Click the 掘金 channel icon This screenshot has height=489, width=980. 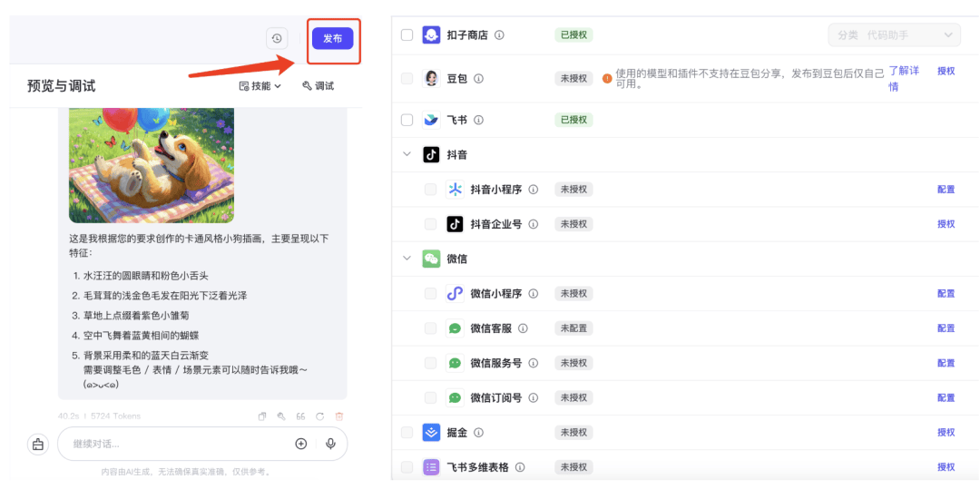(431, 432)
